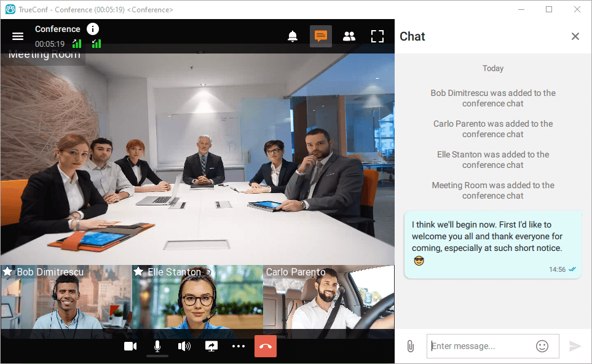Click the conference info icon
Screen dimensions: 592x364
coord(92,29)
